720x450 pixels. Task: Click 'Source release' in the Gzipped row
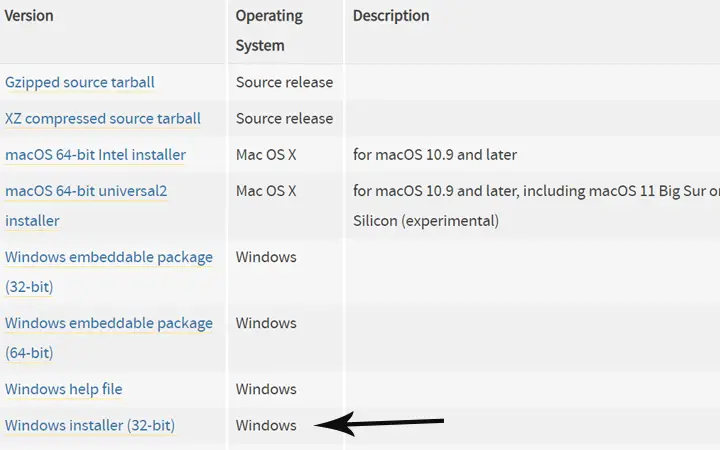tap(284, 82)
